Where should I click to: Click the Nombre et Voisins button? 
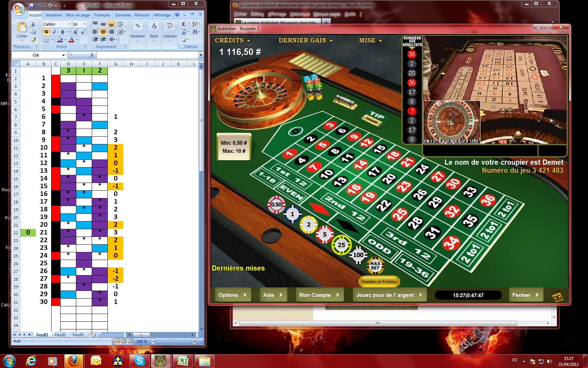tap(379, 281)
